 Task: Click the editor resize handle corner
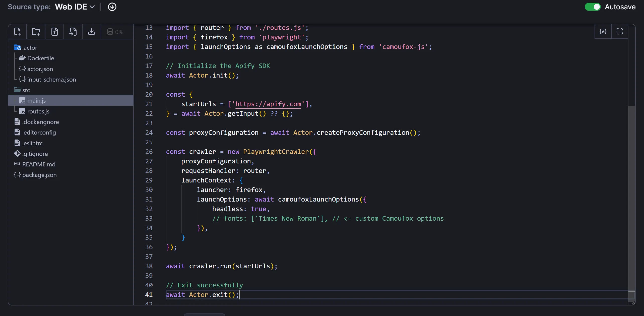coord(633,303)
